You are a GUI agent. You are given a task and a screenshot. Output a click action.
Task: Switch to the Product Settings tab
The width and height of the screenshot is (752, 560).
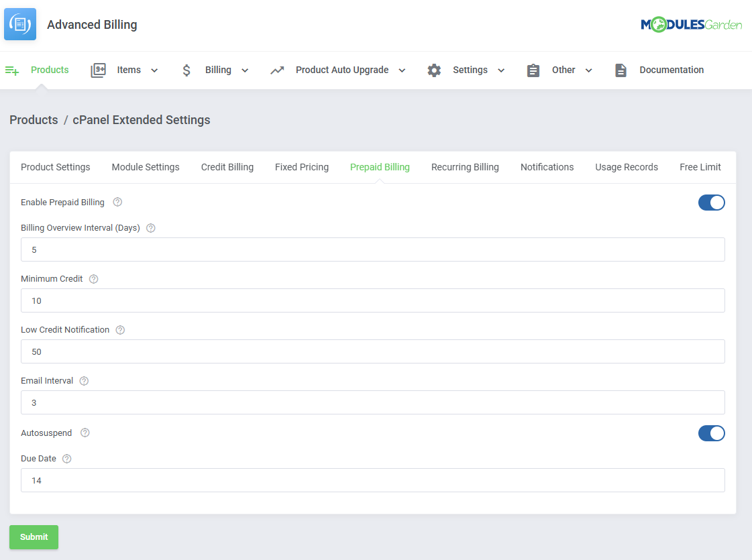point(55,167)
